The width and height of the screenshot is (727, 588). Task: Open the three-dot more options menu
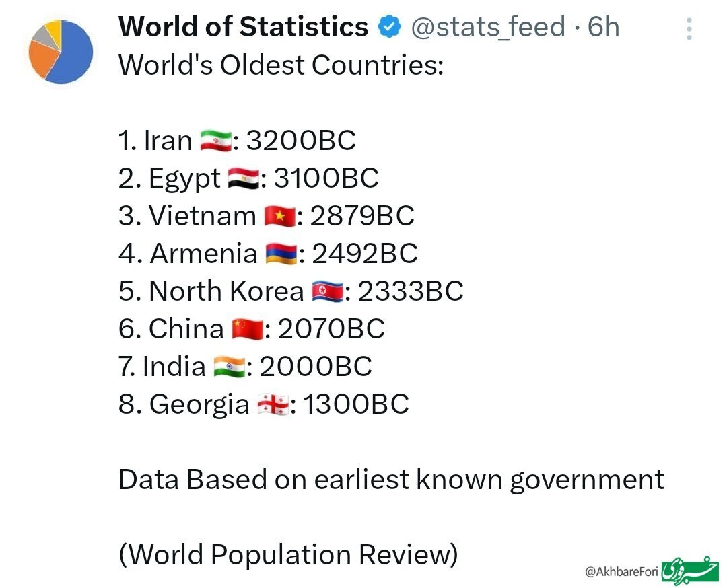tap(689, 29)
